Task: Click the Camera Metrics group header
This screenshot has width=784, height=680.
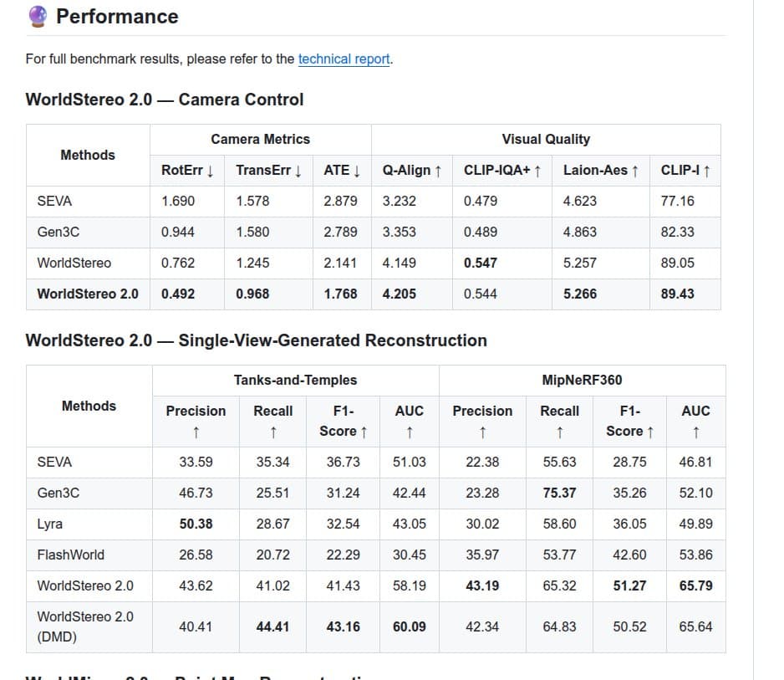Action: 260,140
